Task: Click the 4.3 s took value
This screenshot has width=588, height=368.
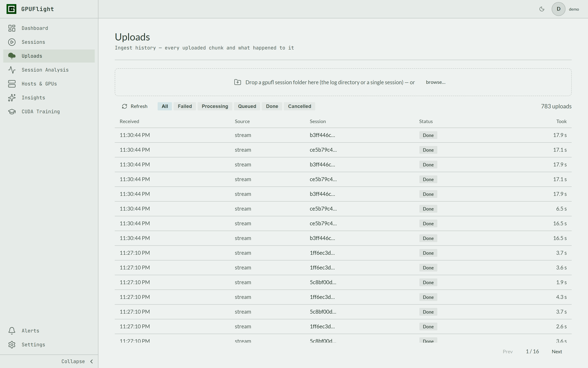Action: point(561,297)
